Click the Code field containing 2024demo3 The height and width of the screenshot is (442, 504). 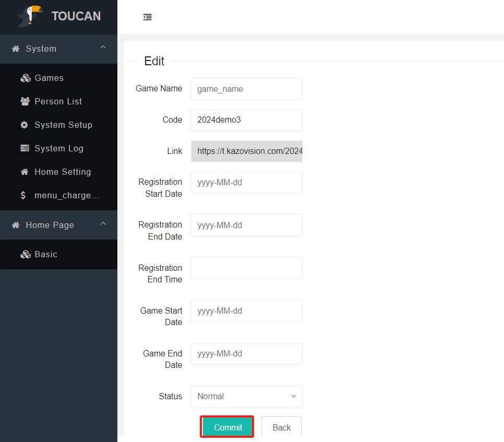click(246, 120)
